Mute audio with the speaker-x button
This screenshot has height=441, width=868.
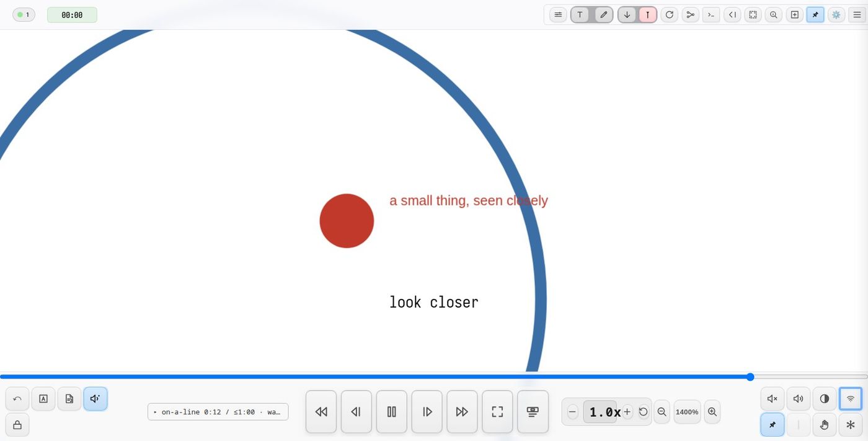(x=773, y=399)
